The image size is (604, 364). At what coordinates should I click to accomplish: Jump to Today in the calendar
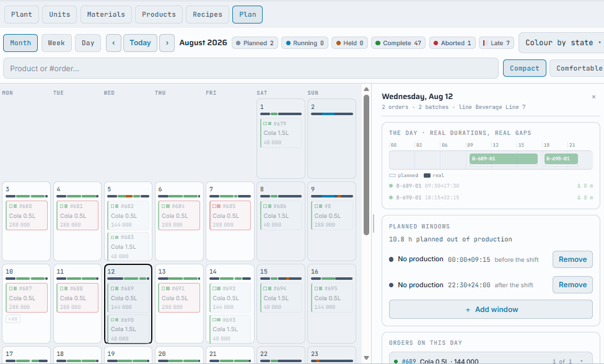pyautogui.click(x=140, y=43)
